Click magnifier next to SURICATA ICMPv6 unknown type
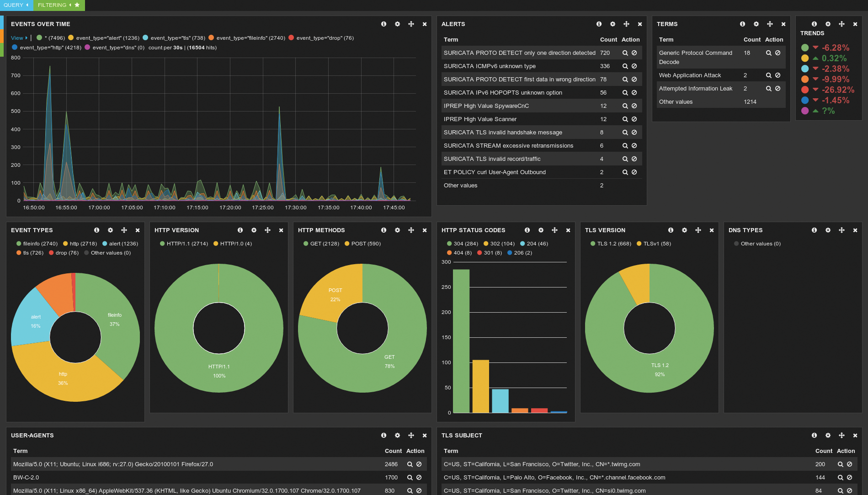 (x=625, y=66)
